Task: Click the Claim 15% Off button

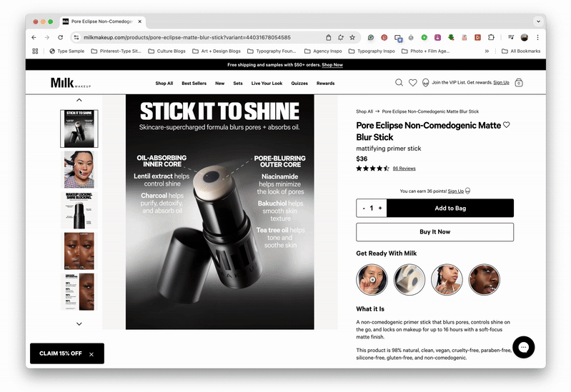Action: coord(61,353)
